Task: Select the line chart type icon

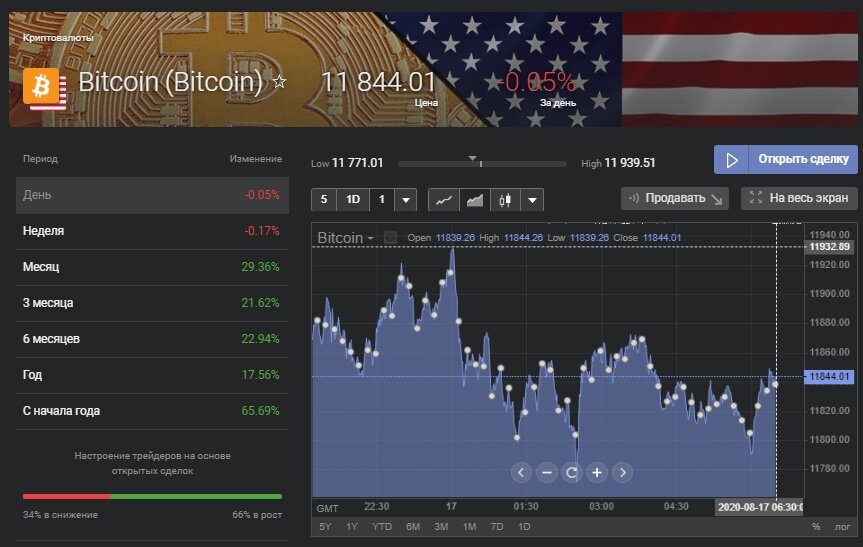Action: (x=445, y=199)
